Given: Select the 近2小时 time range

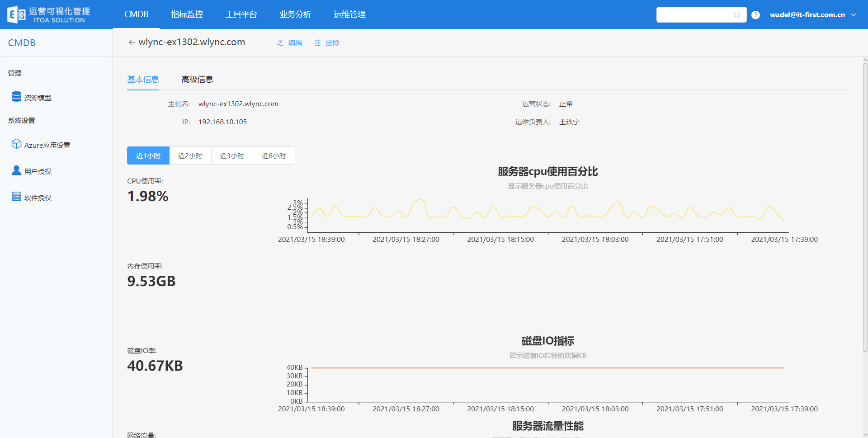Looking at the screenshot, I should 190,155.
